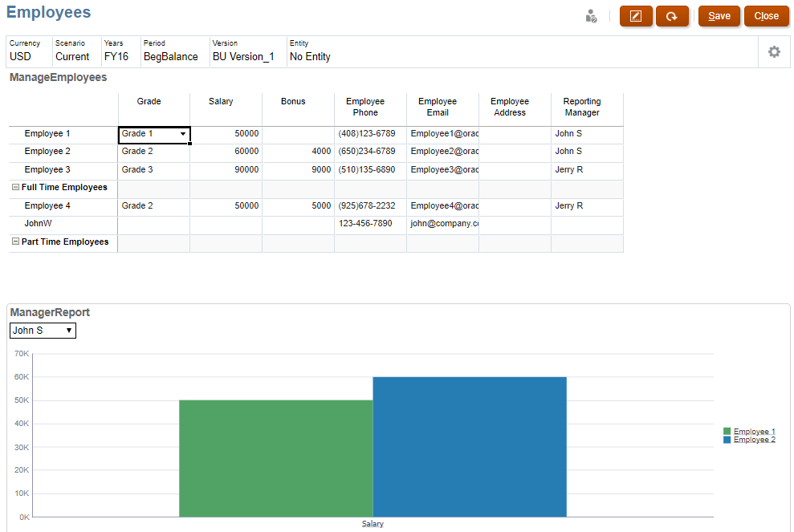
Task: Open the John S manager dropdown
Action: point(43,331)
